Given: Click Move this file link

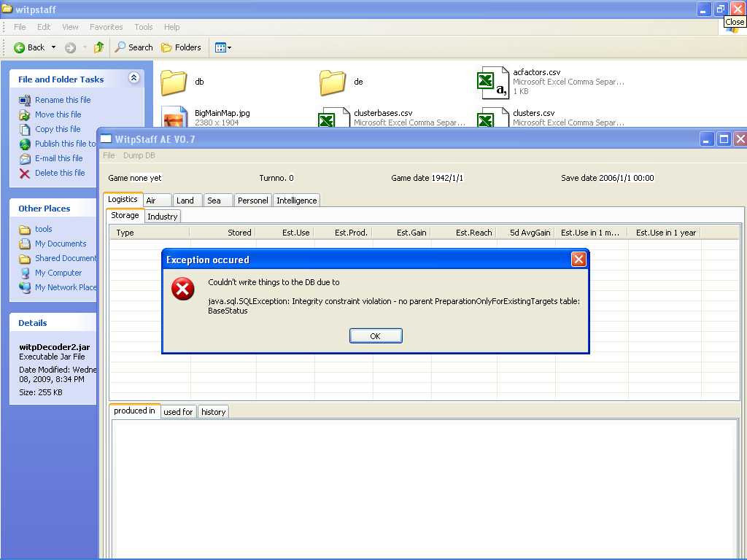Looking at the screenshot, I should point(58,114).
